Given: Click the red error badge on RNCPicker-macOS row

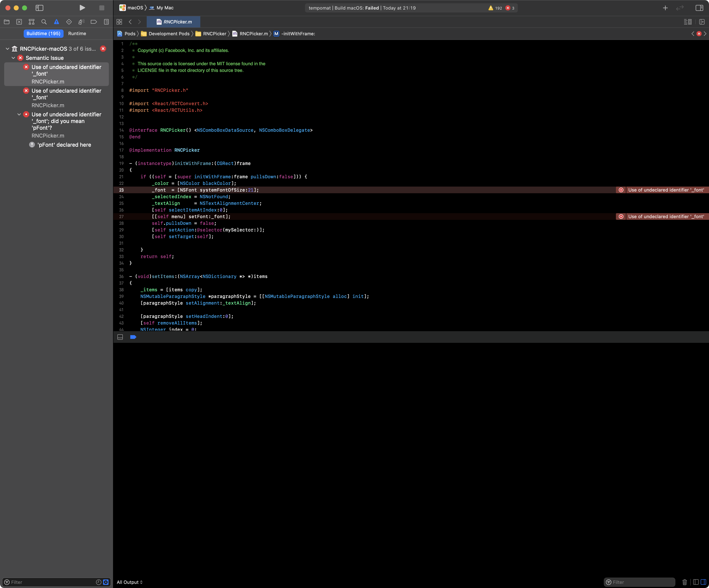Looking at the screenshot, I should (x=103, y=49).
